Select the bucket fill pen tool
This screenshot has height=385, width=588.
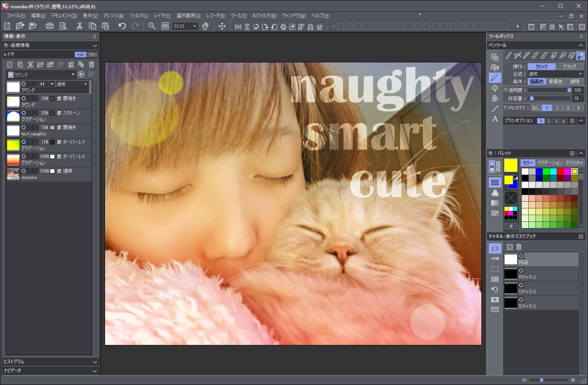click(x=581, y=56)
